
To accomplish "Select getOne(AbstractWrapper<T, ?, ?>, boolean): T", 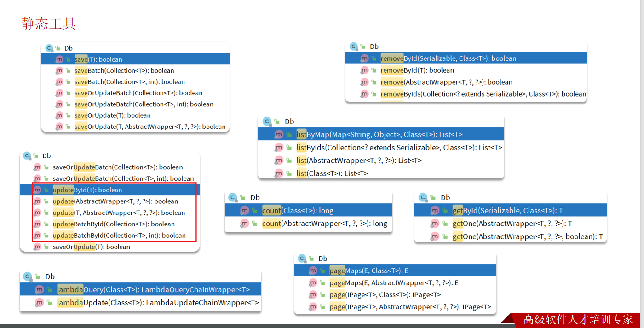I will (x=528, y=236).
